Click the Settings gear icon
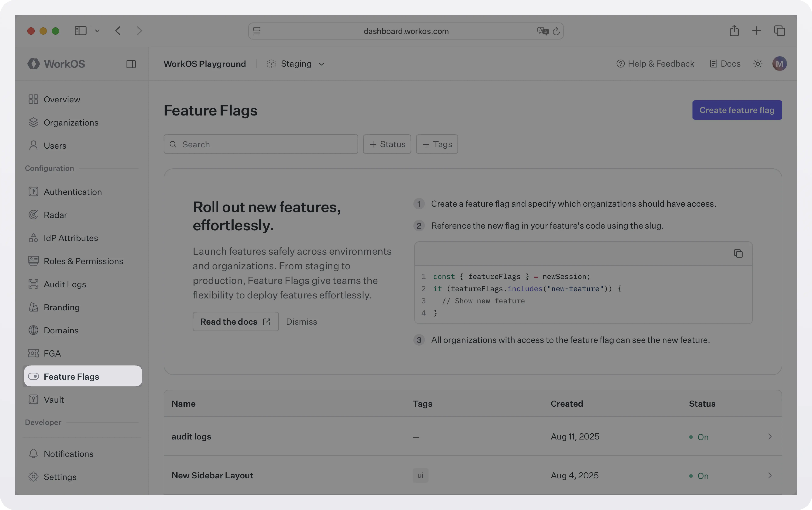Viewport: 812px width, 510px height. point(33,476)
